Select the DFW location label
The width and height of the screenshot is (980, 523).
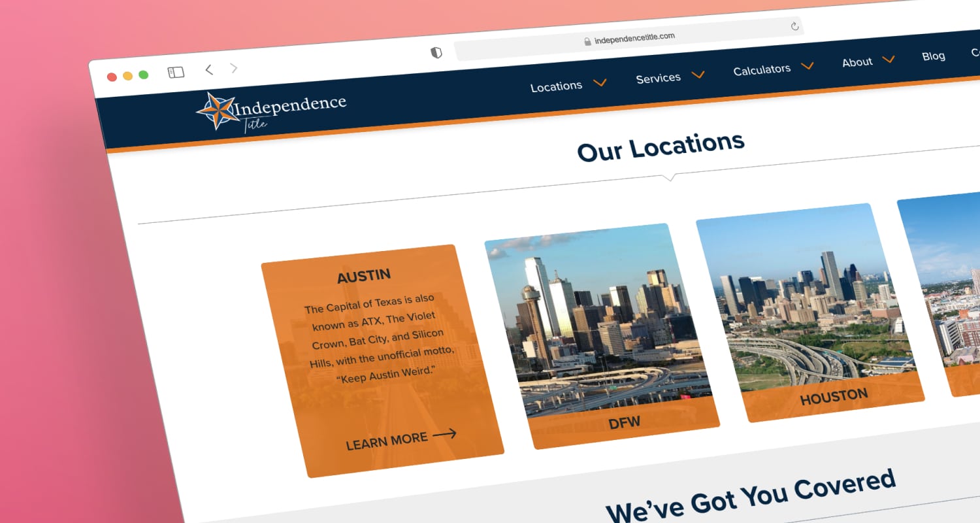tap(625, 423)
